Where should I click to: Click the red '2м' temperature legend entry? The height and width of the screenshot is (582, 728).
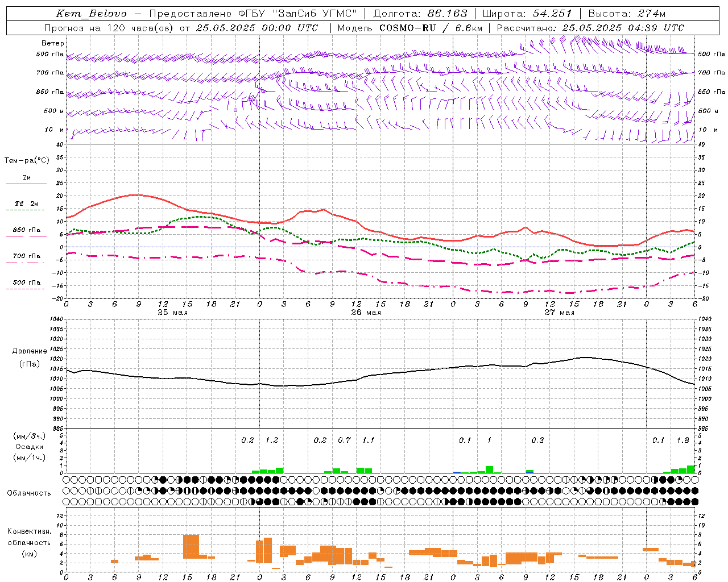point(27,177)
